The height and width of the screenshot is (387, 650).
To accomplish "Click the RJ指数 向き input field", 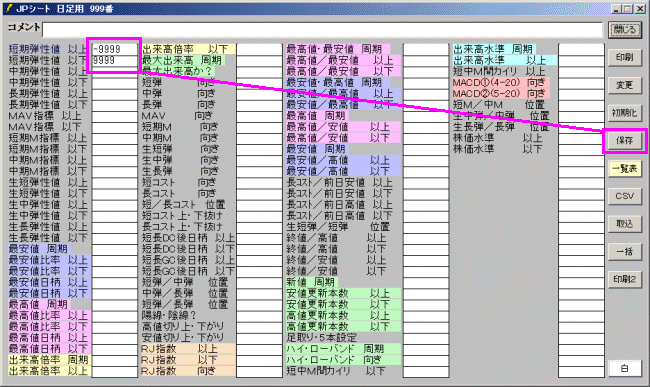I will pos(260,372).
